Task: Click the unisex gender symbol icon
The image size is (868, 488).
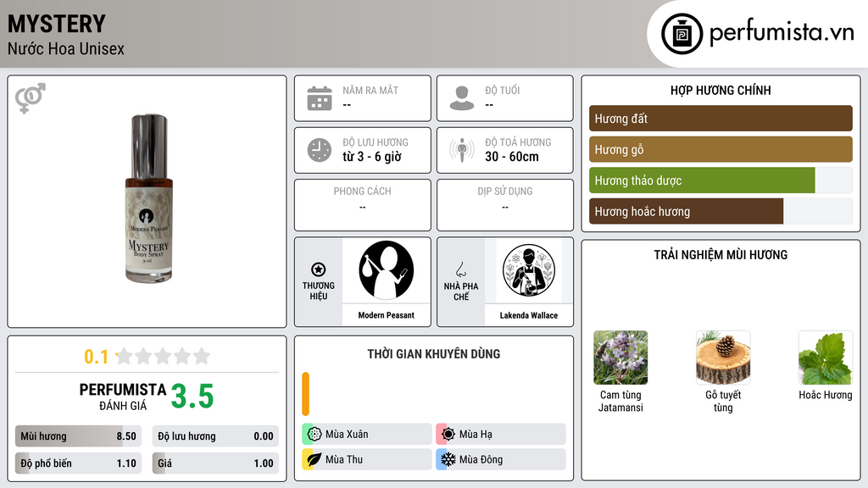Action: [31, 98]
